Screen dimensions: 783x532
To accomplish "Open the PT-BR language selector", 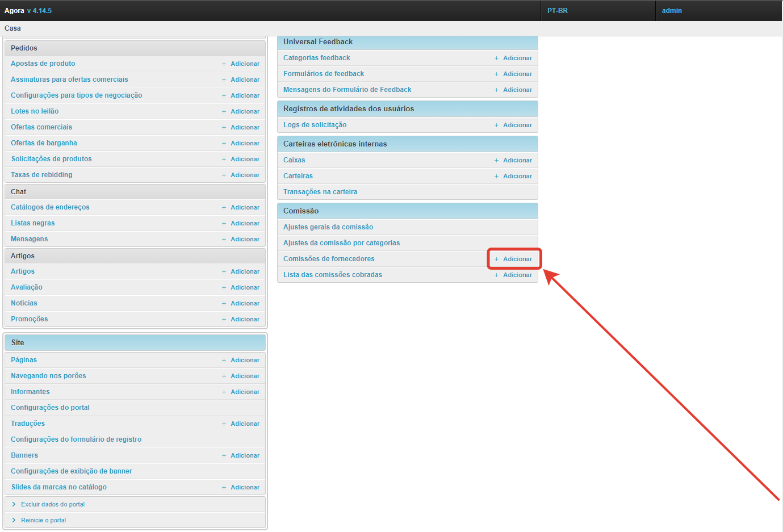I will point(557,11).
